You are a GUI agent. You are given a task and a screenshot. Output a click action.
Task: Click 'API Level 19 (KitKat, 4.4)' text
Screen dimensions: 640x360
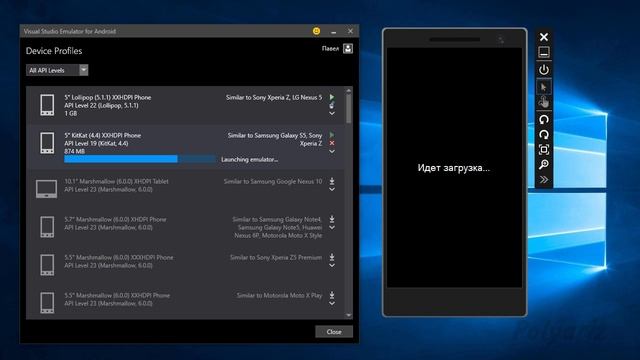click(x=96, y=143)
